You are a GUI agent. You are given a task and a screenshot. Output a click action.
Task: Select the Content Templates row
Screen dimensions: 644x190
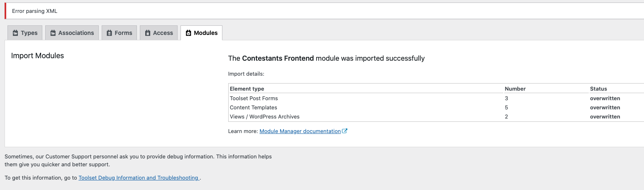[x=436, y=108]
